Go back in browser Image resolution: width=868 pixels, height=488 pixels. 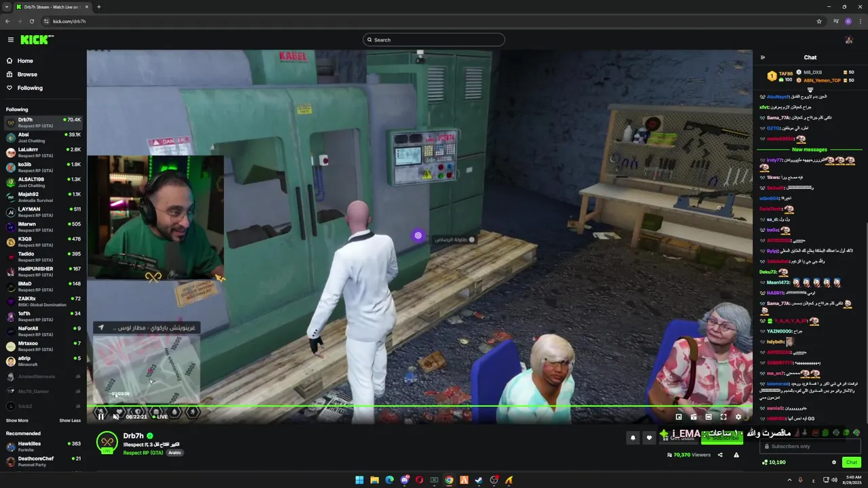point(7,21)
